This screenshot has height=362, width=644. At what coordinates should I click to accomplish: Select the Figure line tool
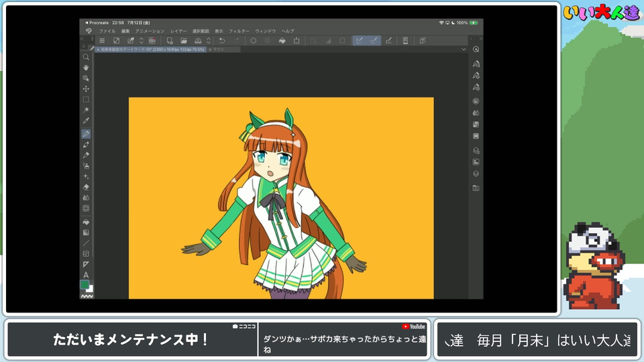pyautogui.click(x=86, y=243)
